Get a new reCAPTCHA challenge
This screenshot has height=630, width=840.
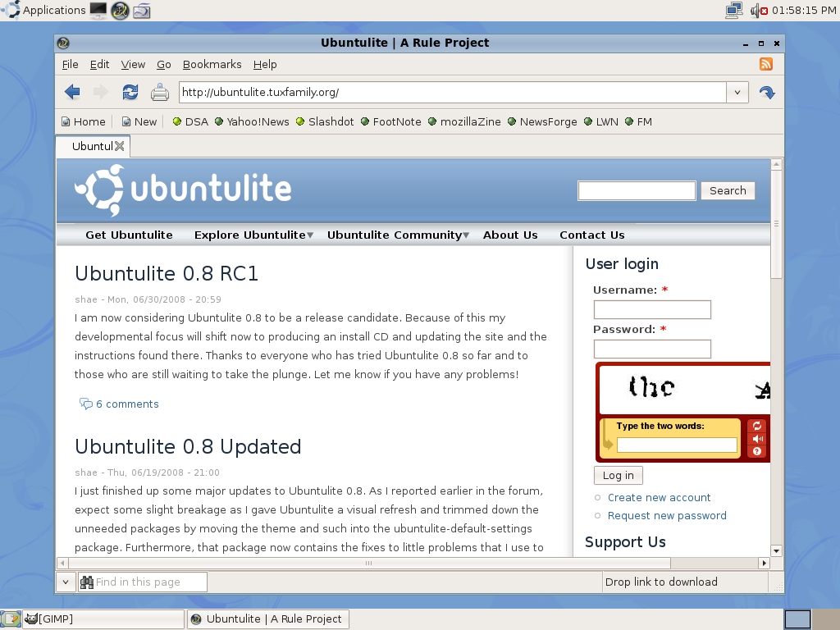[x=757, y=426]
